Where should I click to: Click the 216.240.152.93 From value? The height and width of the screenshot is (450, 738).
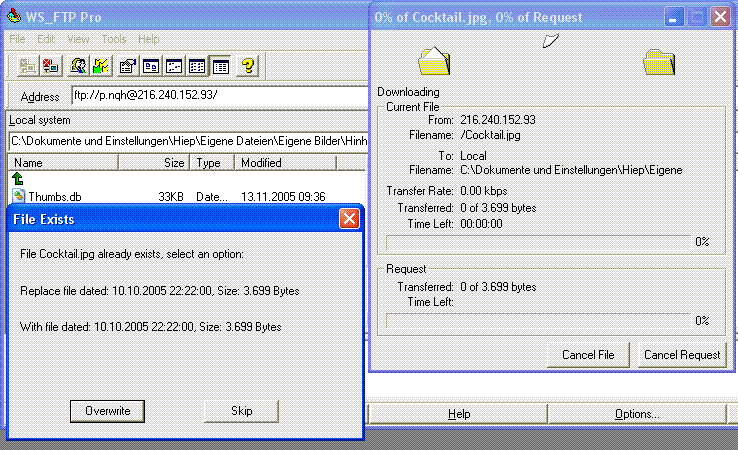[498, 120]
